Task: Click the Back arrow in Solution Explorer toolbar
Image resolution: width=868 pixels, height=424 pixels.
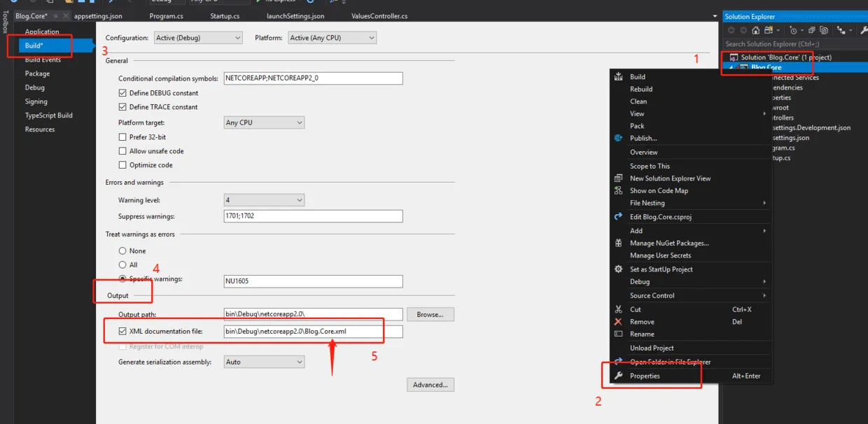Action: coord(731,31)
